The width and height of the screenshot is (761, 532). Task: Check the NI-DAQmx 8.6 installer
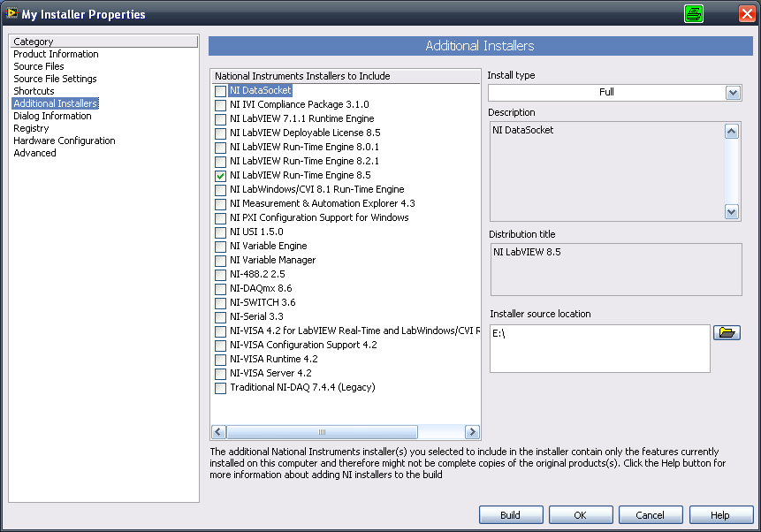click(x=220, y=289)
